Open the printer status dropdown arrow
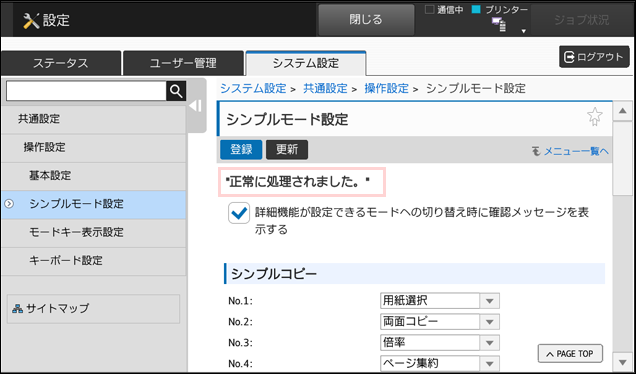The image size is (636, 374). (524, 31)
